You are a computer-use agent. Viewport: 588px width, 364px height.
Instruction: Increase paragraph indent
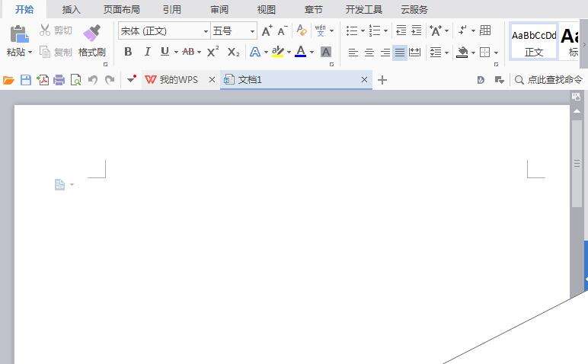(417, 30)
